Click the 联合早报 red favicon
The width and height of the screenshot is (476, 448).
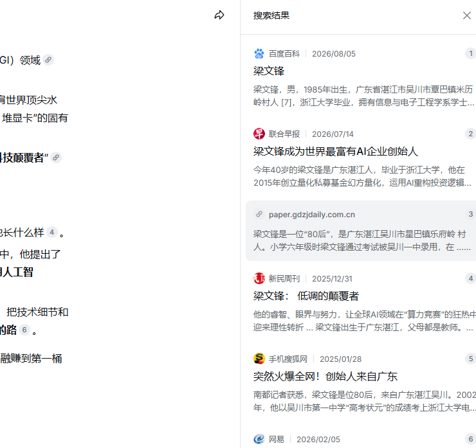coord(259,134)
